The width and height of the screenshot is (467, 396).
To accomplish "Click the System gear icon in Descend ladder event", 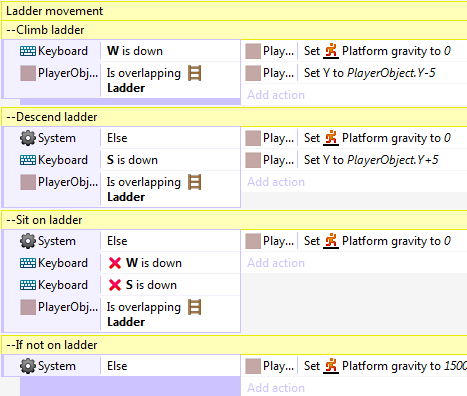I will [28, 138].
